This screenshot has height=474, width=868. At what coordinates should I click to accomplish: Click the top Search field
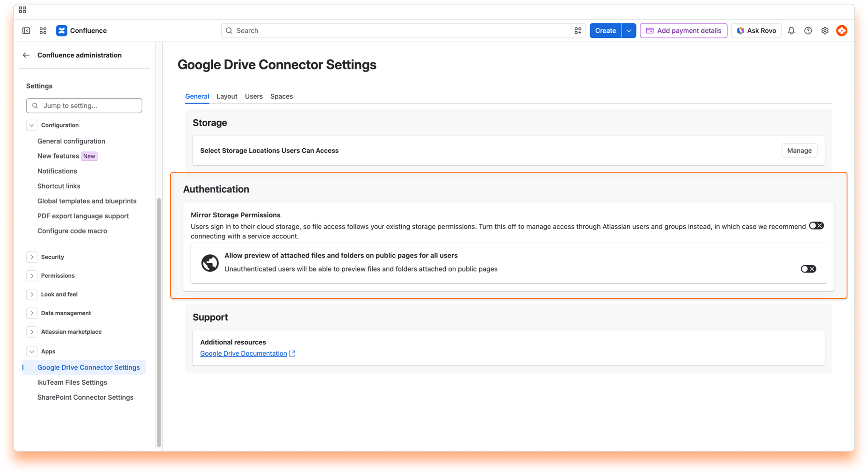403,30
